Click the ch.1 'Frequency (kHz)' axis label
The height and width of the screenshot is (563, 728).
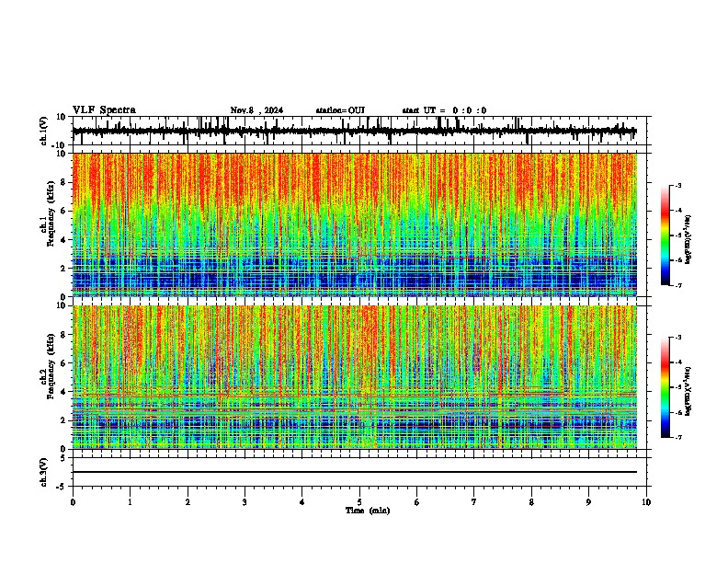(51, 214)
